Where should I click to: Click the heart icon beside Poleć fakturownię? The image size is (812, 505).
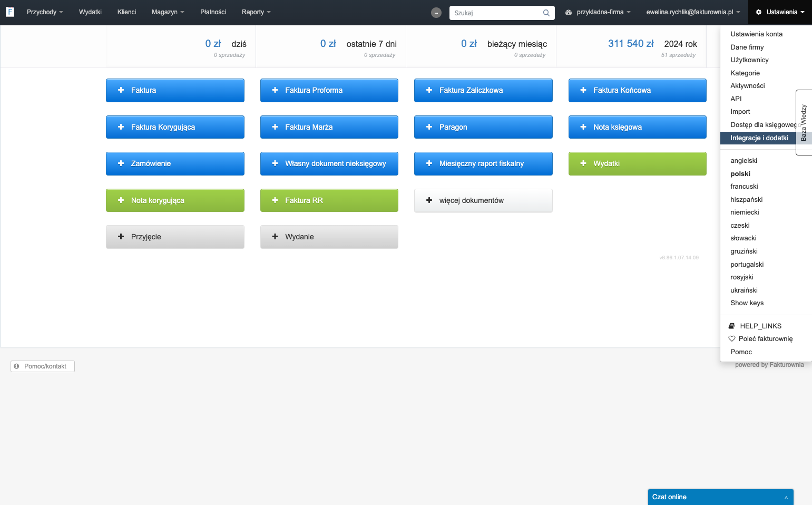(x=732, y=338)
